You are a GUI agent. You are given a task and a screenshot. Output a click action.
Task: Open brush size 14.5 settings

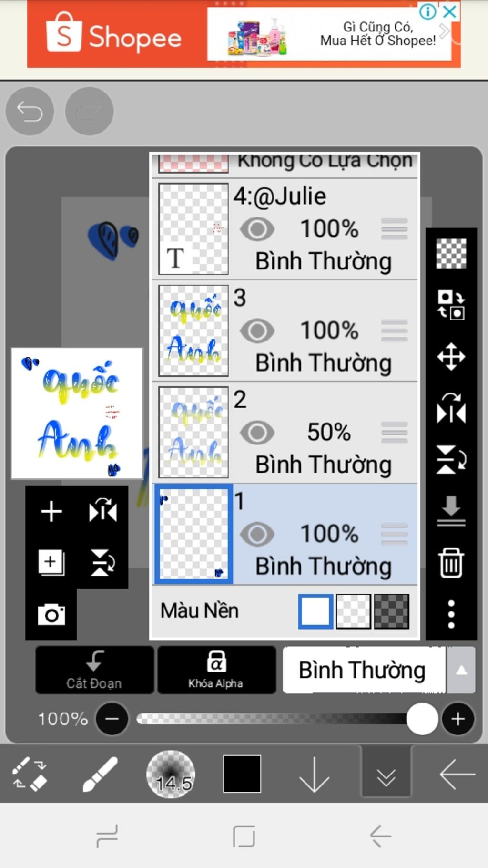point(171,774)
